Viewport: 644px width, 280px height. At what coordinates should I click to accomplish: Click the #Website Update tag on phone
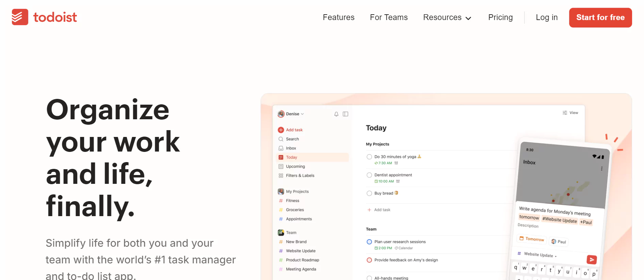click(560, 220)
